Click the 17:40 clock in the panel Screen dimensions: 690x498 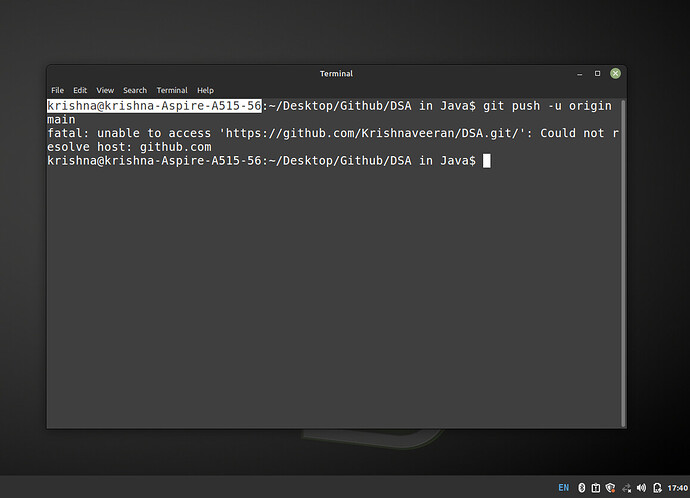coord(677,487)
